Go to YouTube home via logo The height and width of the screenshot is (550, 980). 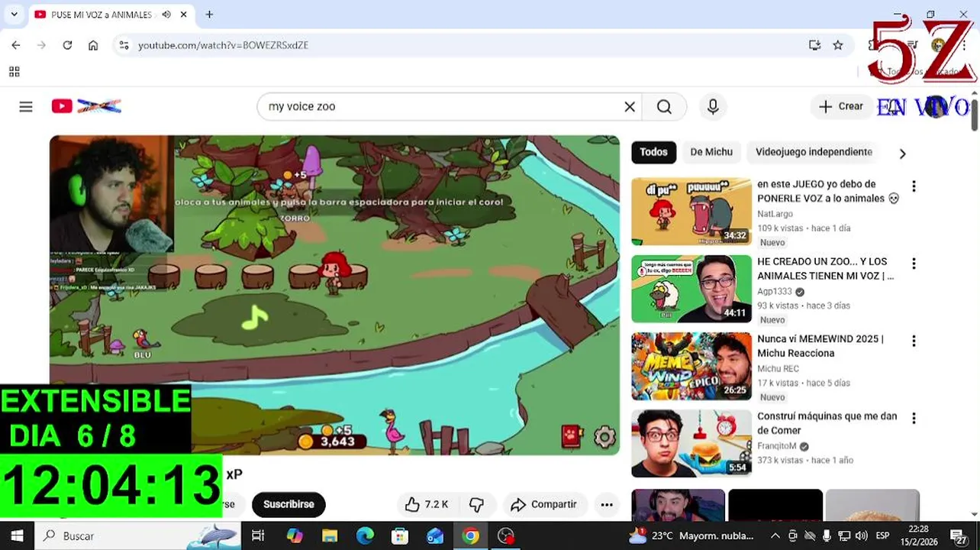tap(86, 106)
